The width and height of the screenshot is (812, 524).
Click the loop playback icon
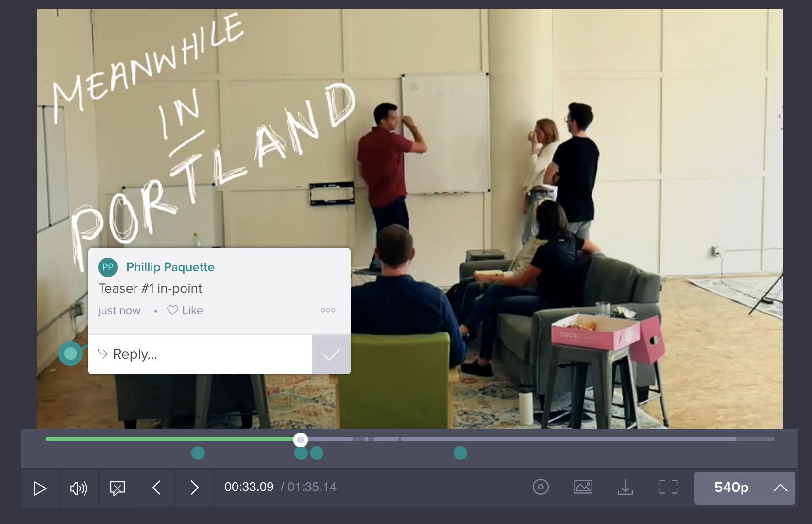click(541, 487)
